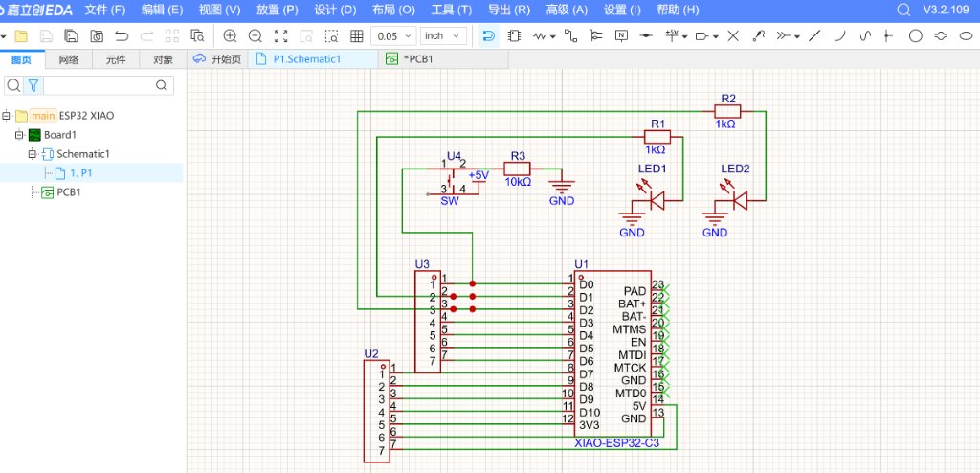Open the 布局 (O) menu

pos(393,10)
